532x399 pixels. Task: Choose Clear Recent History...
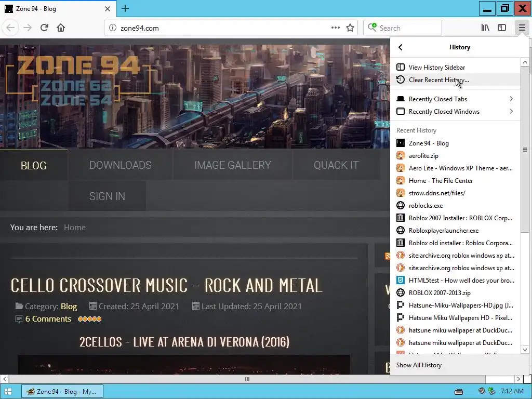455,79
